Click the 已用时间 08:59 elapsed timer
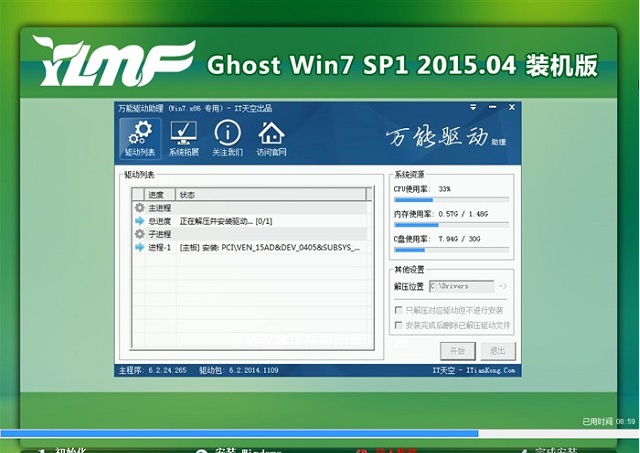This screenshot has width=640, height=453. 609,421
